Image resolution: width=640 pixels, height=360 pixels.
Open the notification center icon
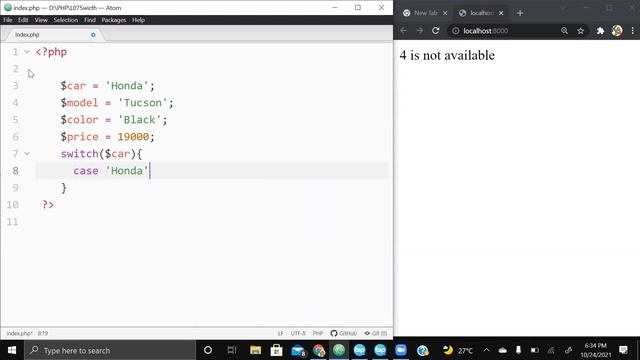pos(623,350)
